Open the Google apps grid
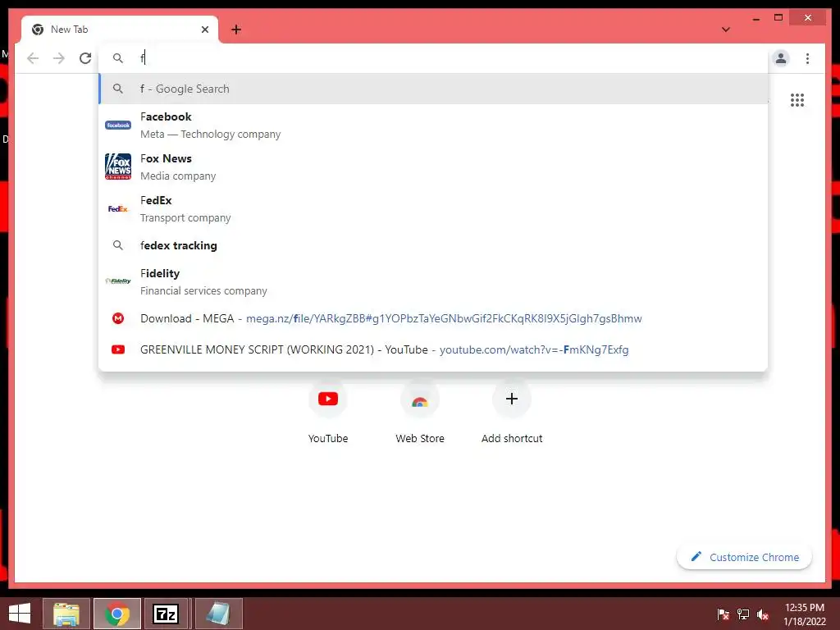 coord(797,100)
